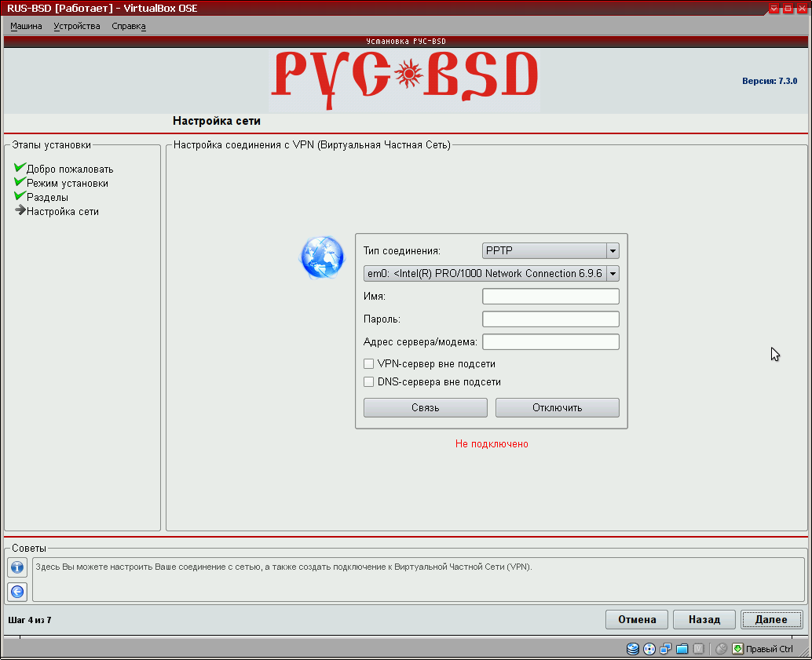
Task: Click the green checkmark beside Режим установки
Action: 20,181
